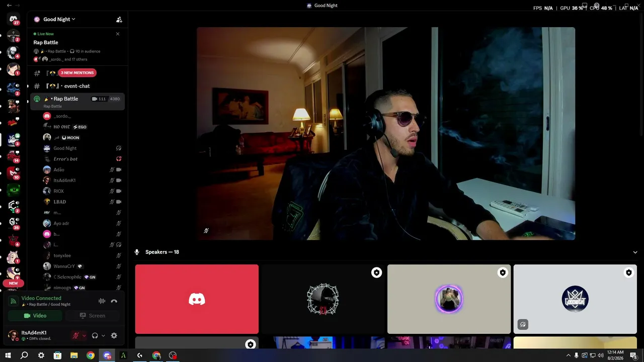Click the main streamer video feed

tap(386, 133)
